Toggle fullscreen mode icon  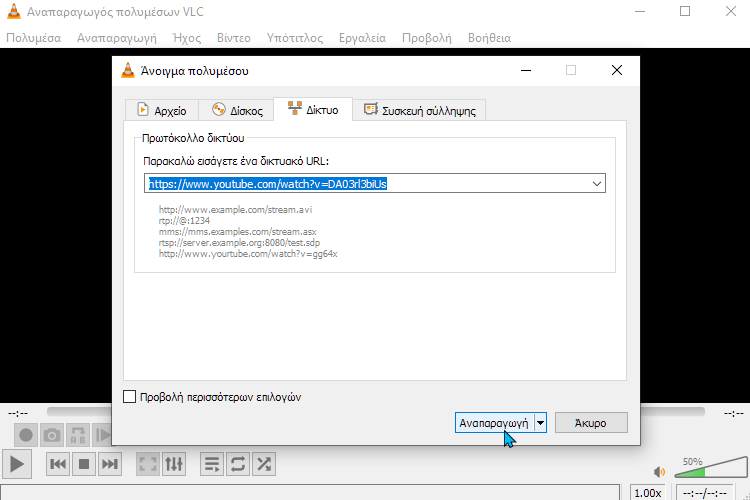pyautogui.click(x=148, y=464)
